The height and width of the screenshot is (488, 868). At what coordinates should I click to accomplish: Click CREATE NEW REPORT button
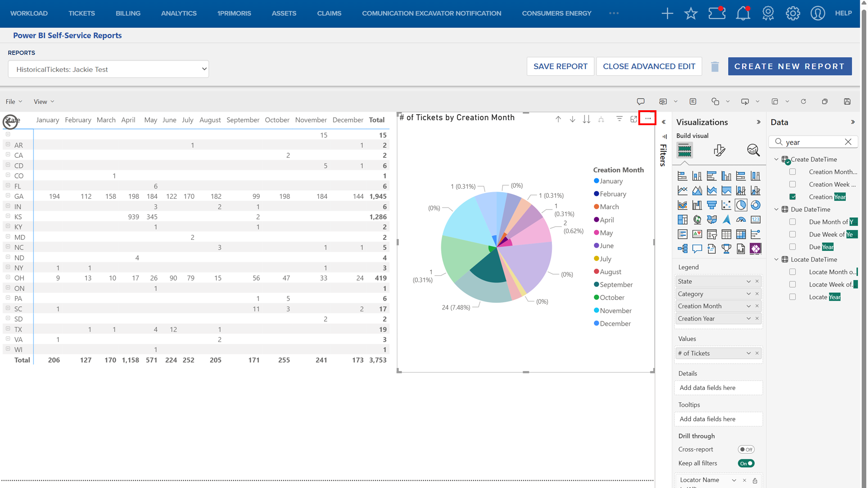pos(789,66)
